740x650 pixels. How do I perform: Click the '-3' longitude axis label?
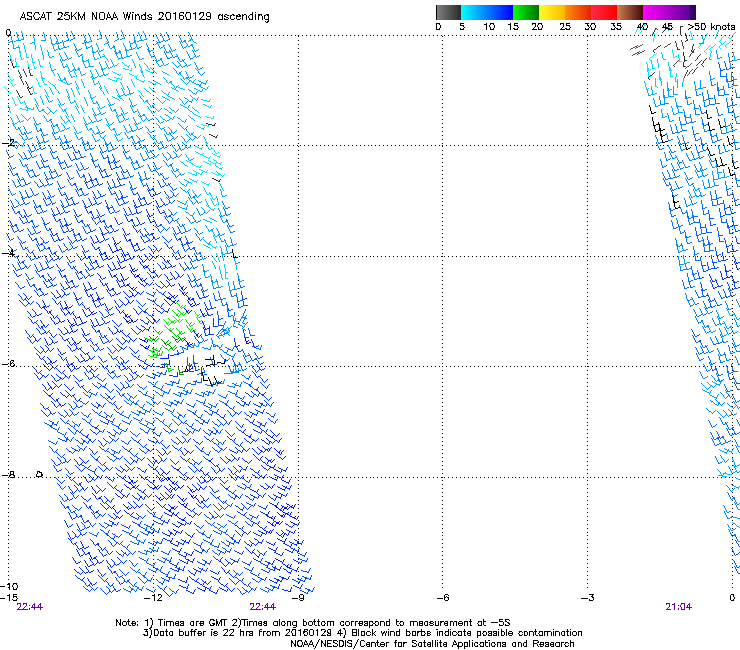588,598
